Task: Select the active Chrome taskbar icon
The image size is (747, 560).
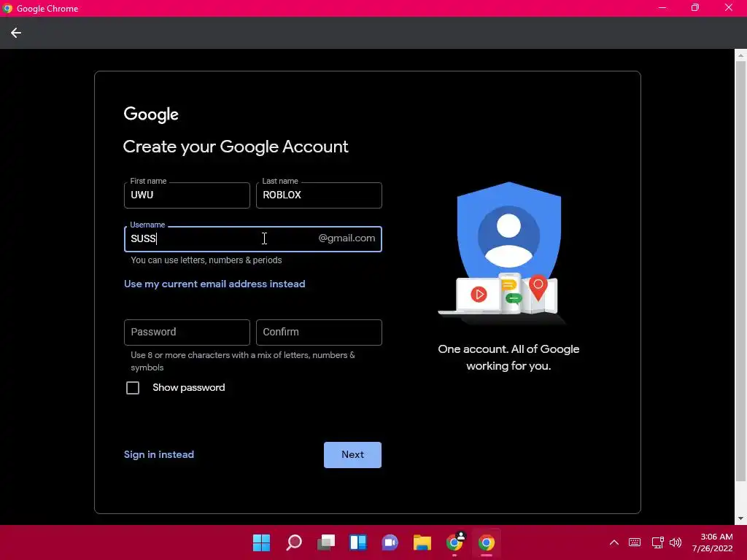Action: [487, 542]
